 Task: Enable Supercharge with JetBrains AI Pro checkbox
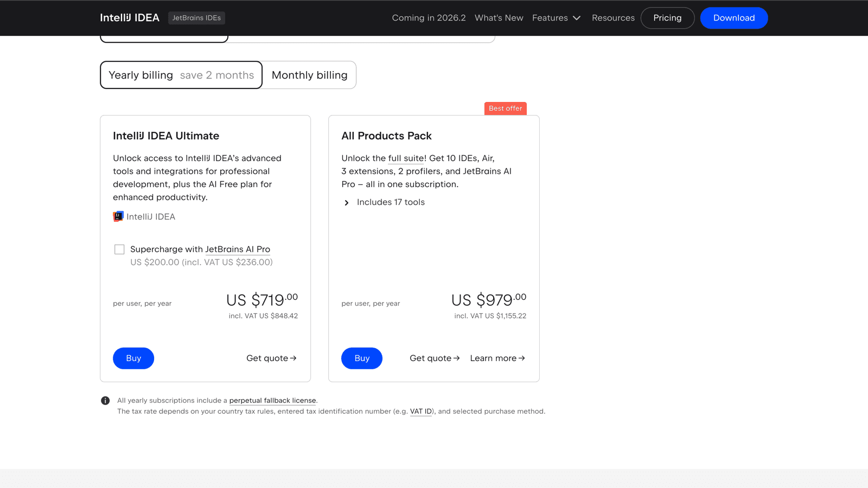119,249
